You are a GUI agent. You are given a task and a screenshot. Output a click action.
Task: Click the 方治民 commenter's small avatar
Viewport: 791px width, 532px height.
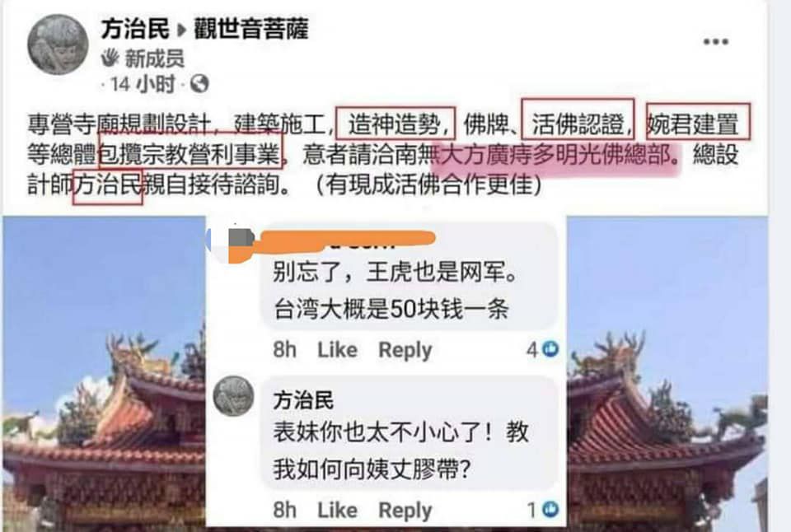tap(233, 396)
